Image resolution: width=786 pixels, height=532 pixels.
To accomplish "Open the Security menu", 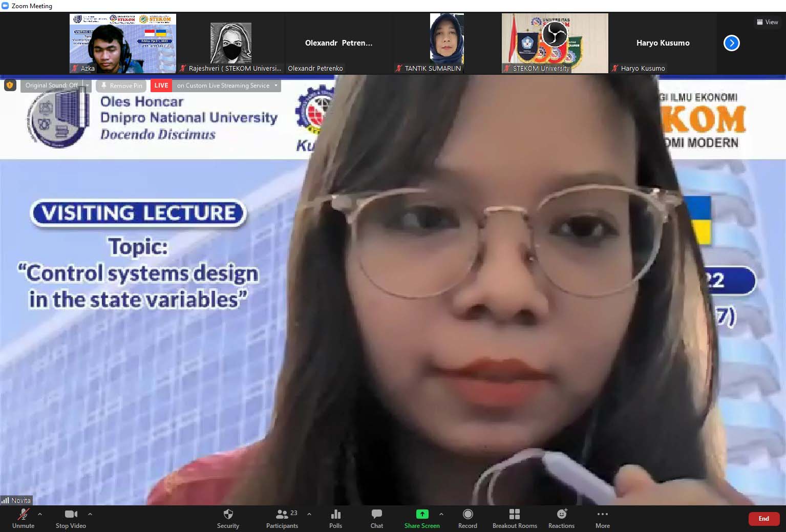I will coord(228,518).
